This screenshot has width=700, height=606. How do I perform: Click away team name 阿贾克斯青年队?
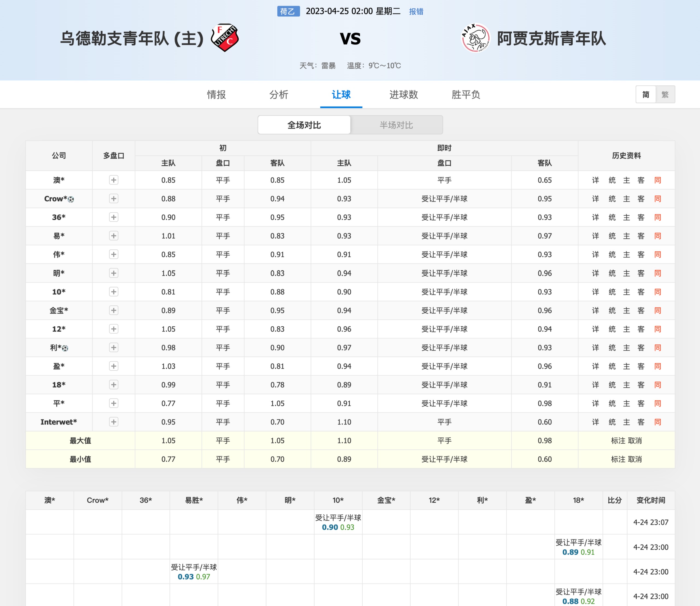pyautogui.click(x=551, y=38)
